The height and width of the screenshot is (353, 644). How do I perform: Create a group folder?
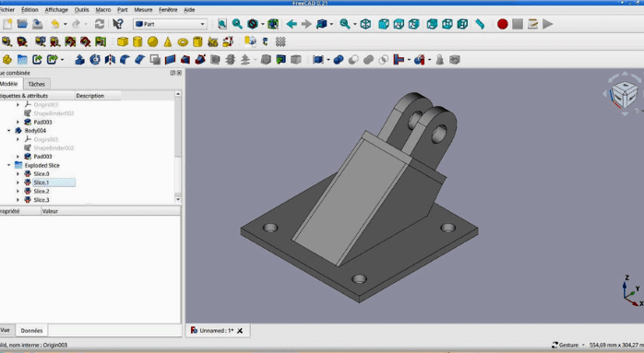coord(22,60)
